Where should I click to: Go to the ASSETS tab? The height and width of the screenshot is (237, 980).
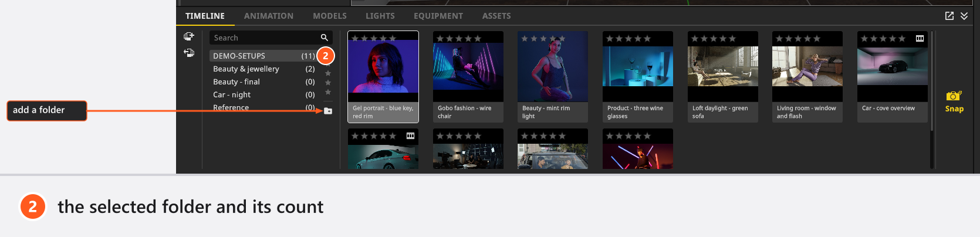click(496, 16)
